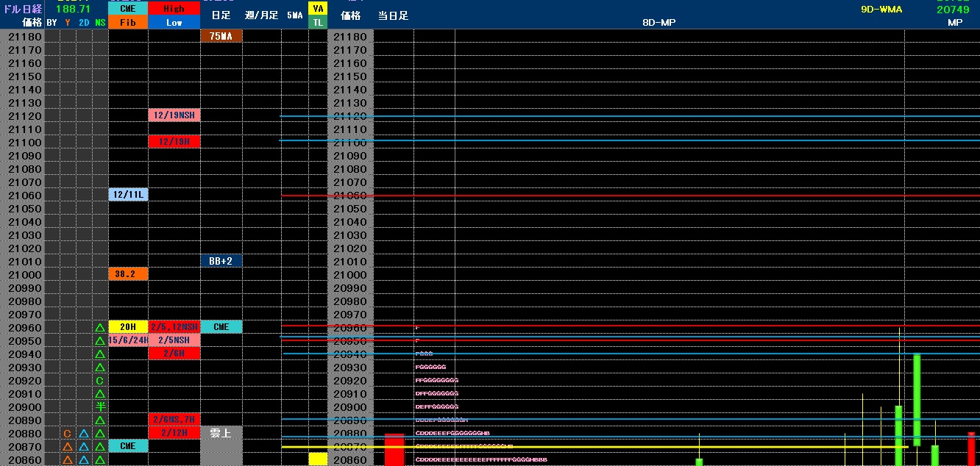
Task: Click the green NS triangle in the 20880 row
Action: [x=99, y=433]
